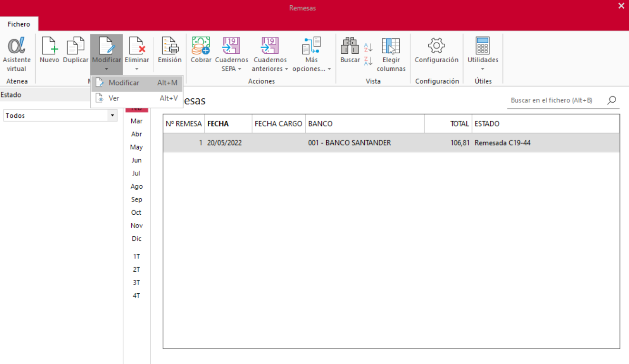
Task: Open Cuadernos SEPA icon
Action: click(232, 46)
